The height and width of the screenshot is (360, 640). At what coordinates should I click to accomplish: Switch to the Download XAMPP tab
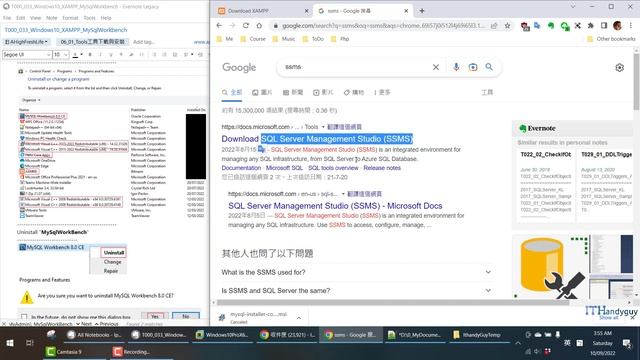(x=263, y=11)
